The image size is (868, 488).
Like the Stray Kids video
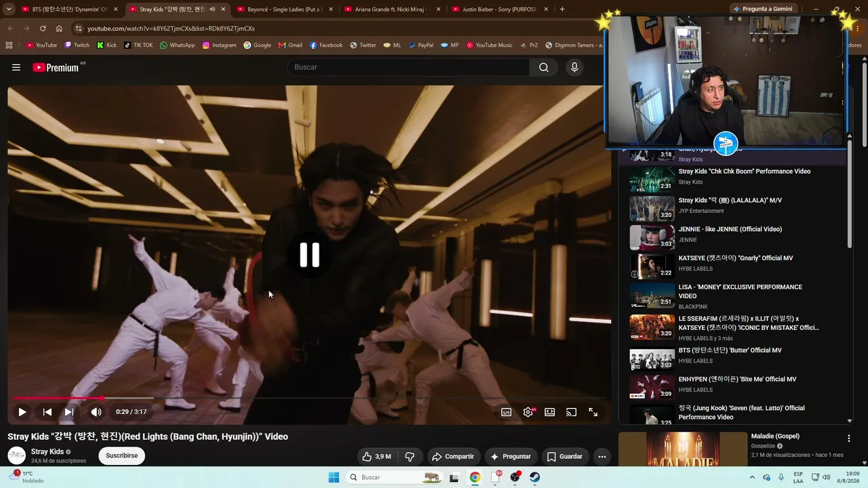coord(376,456)
